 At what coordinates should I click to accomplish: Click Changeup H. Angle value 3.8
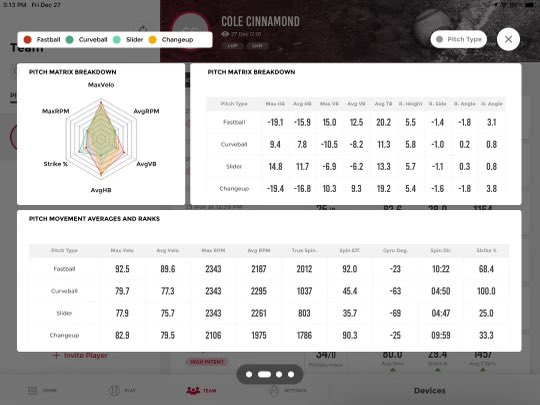coord(492,188)
